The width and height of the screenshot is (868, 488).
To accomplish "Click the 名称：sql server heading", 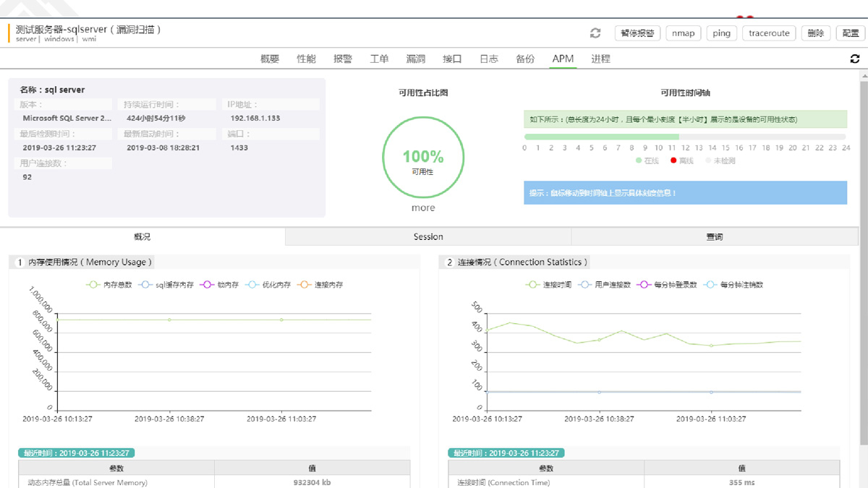I will click(52, 90).
